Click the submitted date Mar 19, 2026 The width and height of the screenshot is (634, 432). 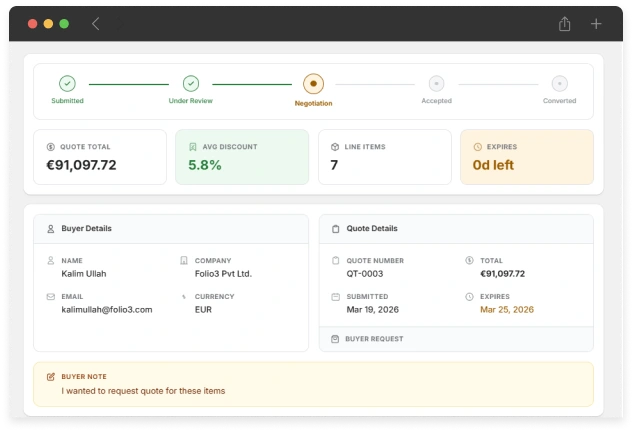point(372,310)
